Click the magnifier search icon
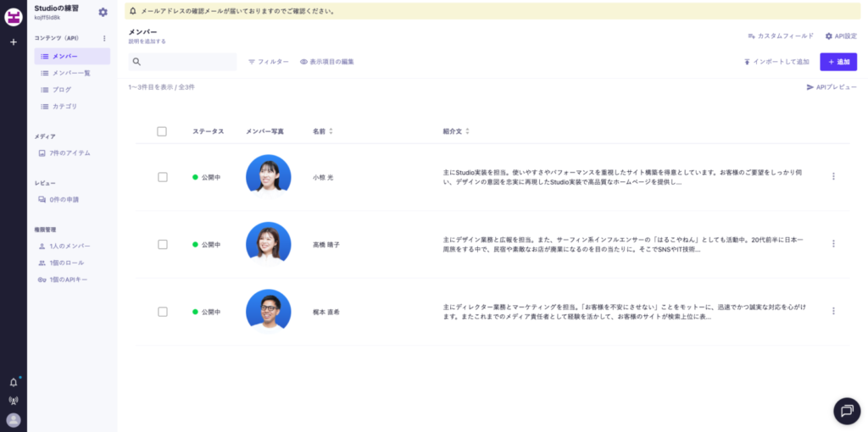868x432 pixels. pos(136,62)
